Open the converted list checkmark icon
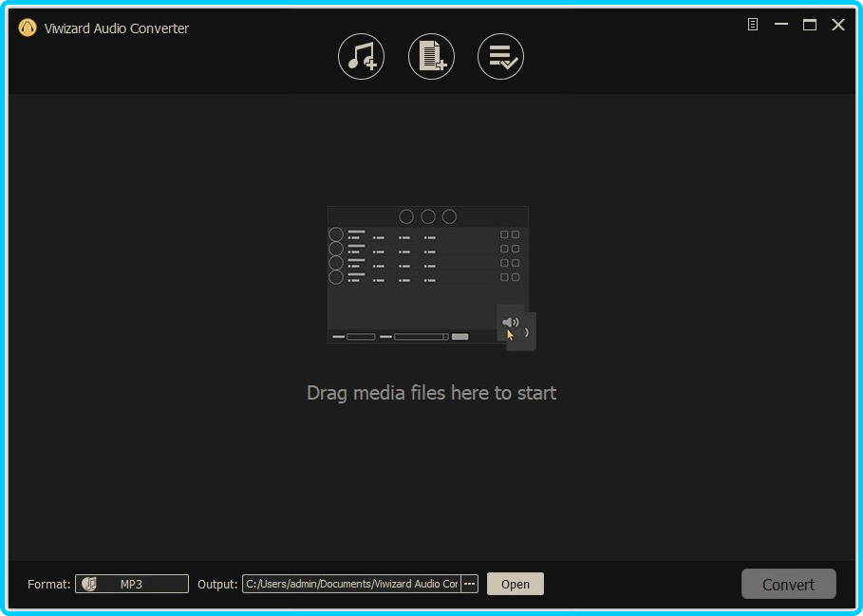Viewport: 863px width, 616px height. (x=500, y=57)
